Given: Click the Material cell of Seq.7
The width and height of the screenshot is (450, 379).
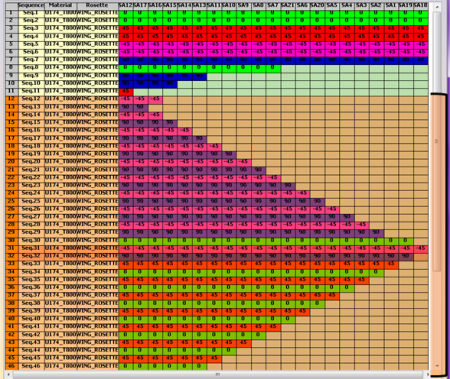Looking at the screenshot, I should click(x=60, y=60).
